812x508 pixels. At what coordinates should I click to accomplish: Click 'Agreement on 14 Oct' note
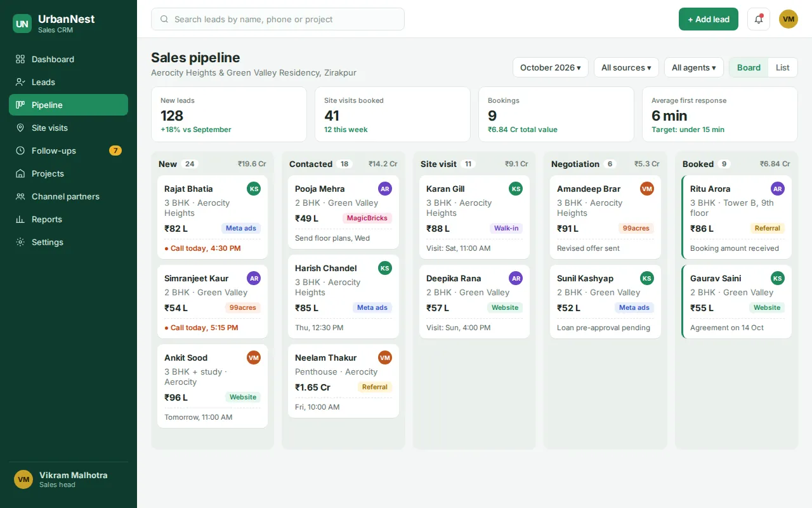coord(727,328)
